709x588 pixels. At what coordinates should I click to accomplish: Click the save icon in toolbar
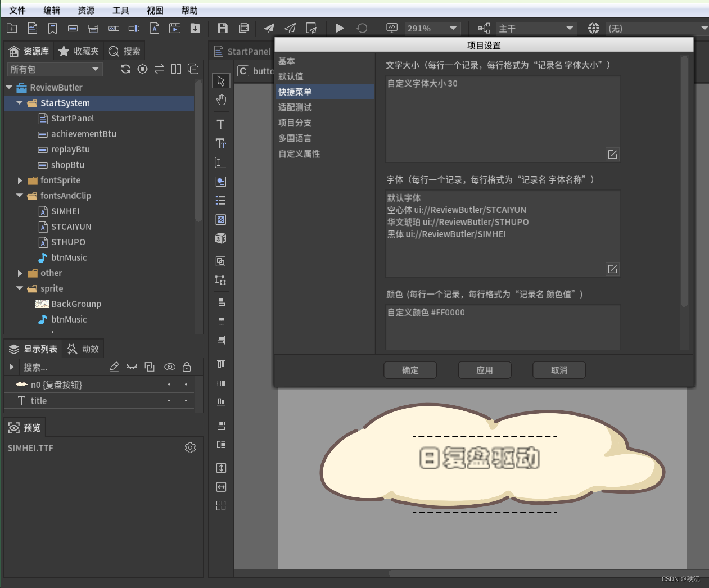click(223, 28)
